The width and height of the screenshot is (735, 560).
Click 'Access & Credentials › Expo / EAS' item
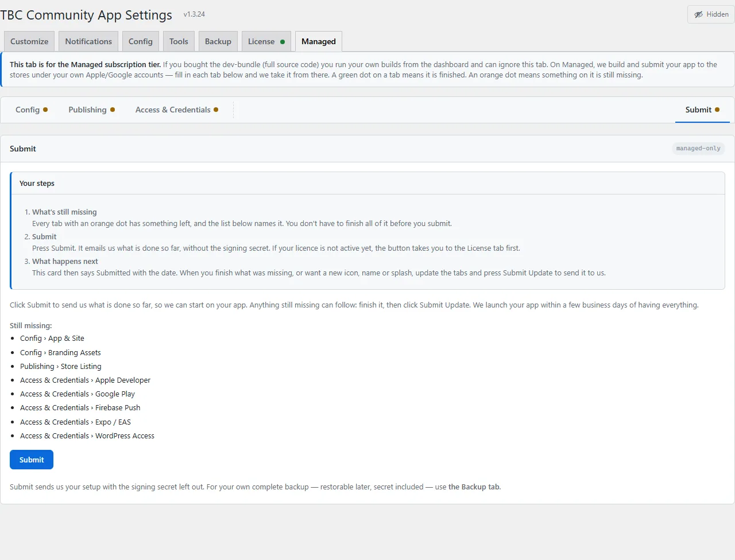pos(75,422)
